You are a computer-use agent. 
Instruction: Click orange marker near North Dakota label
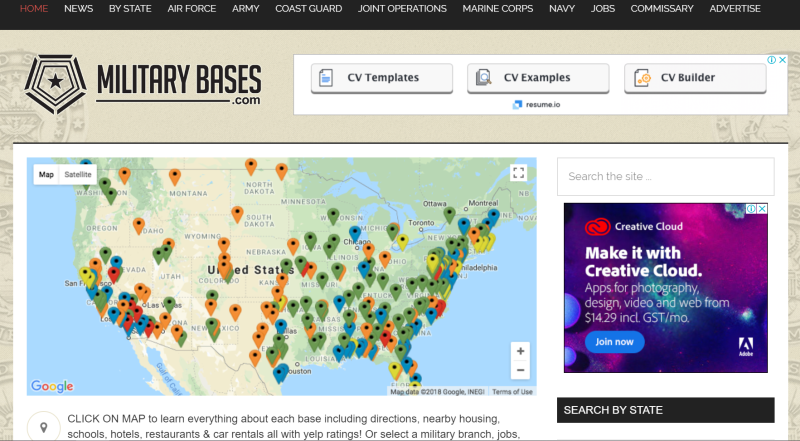pyautogui.click(x=251, y=166)
